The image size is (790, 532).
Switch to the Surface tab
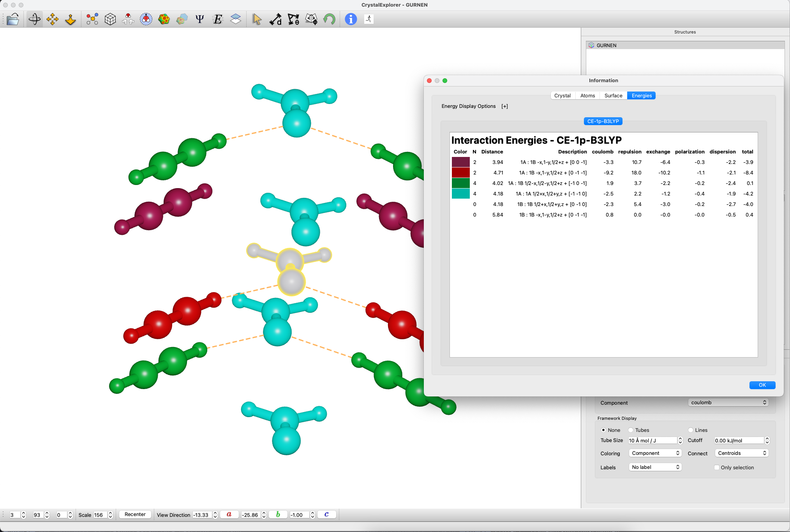613,95
